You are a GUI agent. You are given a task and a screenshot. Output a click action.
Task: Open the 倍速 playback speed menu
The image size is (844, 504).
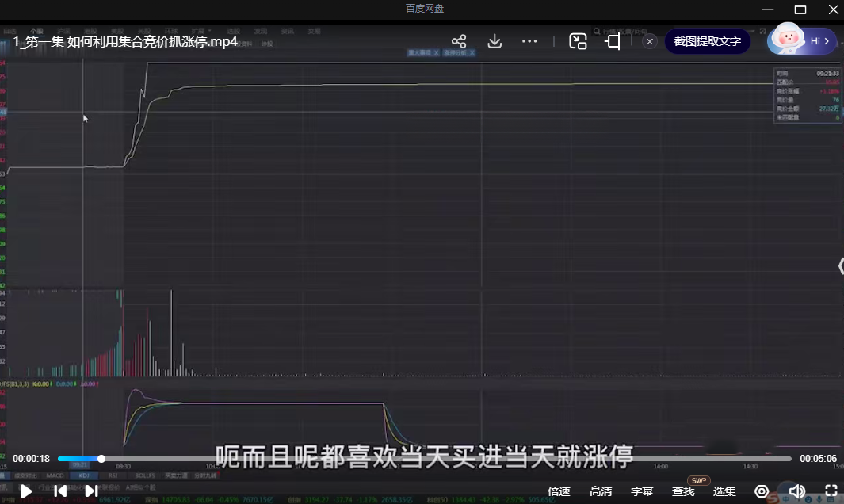pyautogui.click(x=559, y=491)
